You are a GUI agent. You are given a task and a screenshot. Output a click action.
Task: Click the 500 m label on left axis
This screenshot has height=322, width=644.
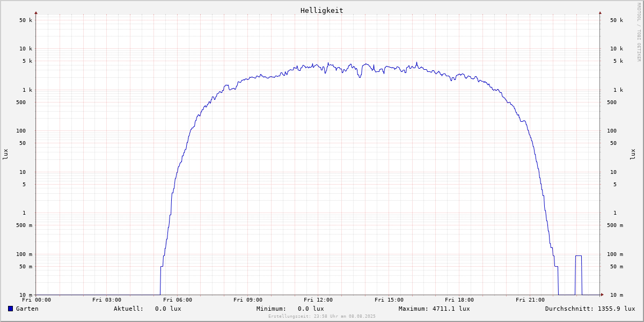pos(24,225)
